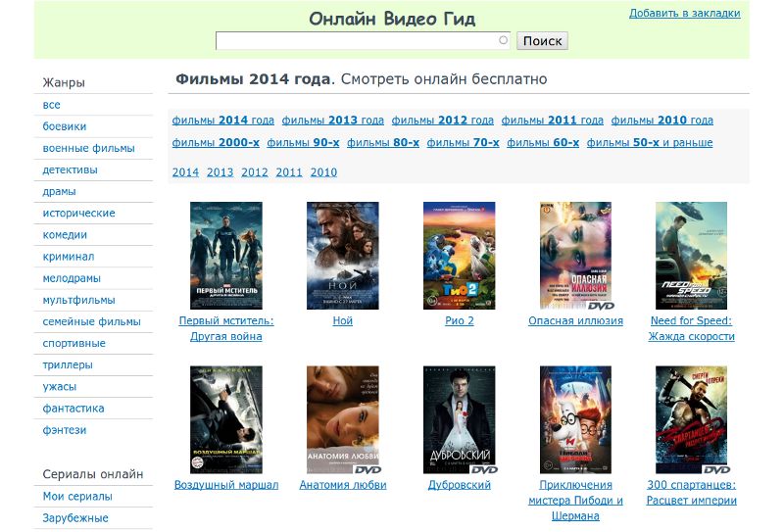
Task: Click the Поиск search button
Action: [x=542, y=41]
